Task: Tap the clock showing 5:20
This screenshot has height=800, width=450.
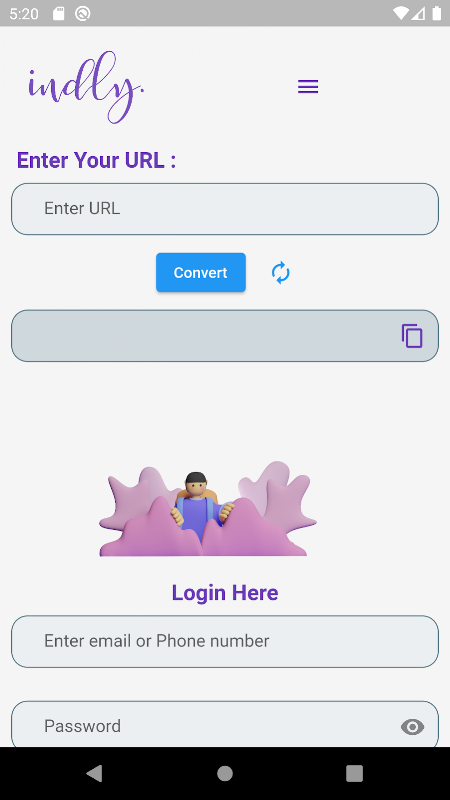Action: pyautogui.click(x=24, y=14)
